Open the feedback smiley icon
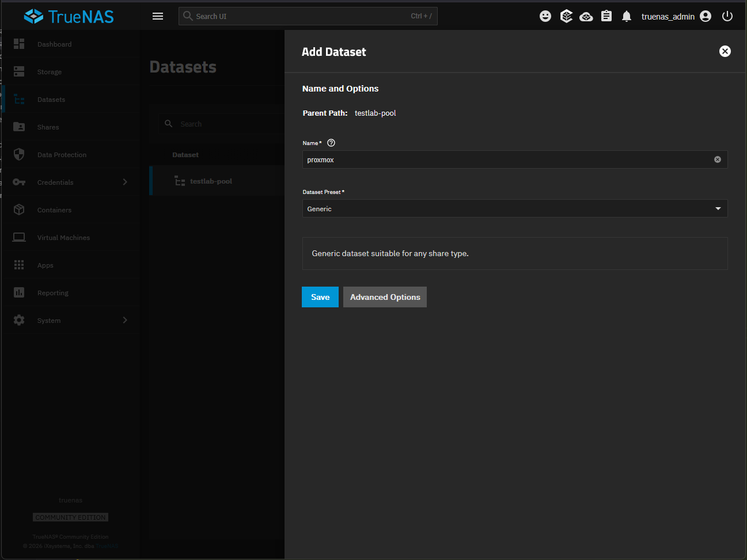This screenshot has height=560, width=747. click(545, 16)
